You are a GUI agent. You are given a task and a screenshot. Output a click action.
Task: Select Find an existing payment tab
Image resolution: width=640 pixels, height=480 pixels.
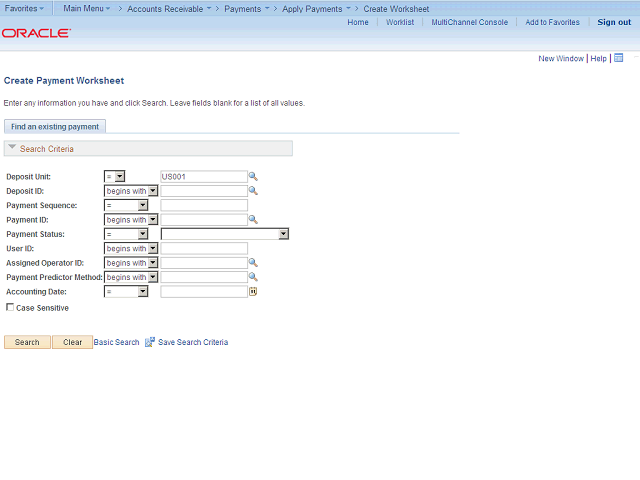[55, 127]
